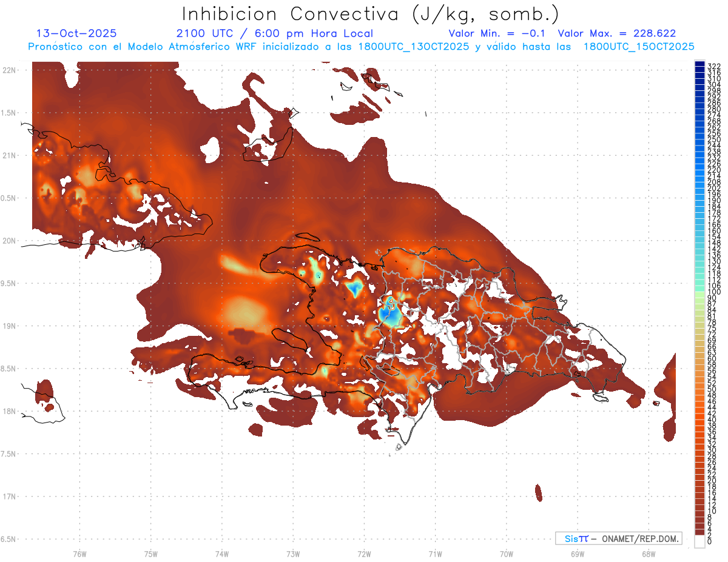
Task: Select the date label 13-Oct-2025
Action: coord(76,34)
